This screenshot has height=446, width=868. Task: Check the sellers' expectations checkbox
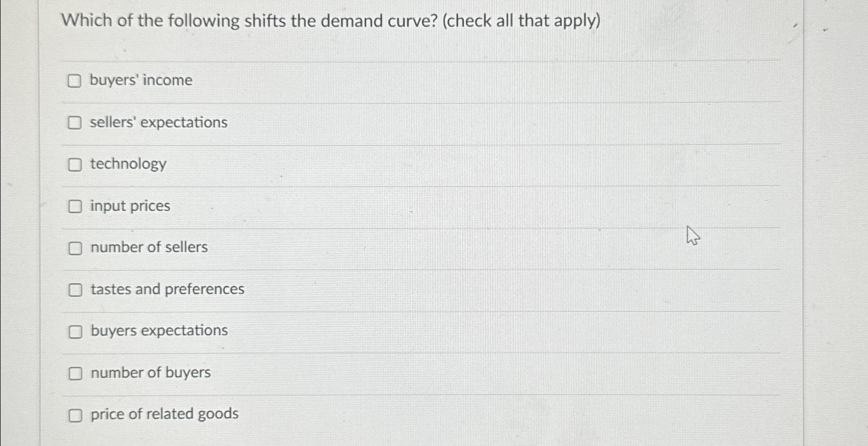tap(75, 123)
